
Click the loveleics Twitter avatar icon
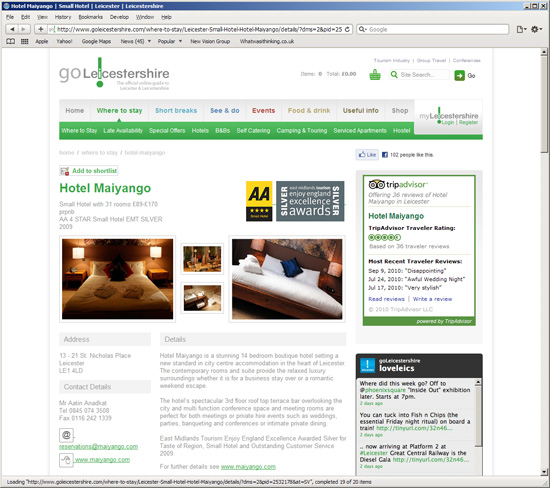368,365
